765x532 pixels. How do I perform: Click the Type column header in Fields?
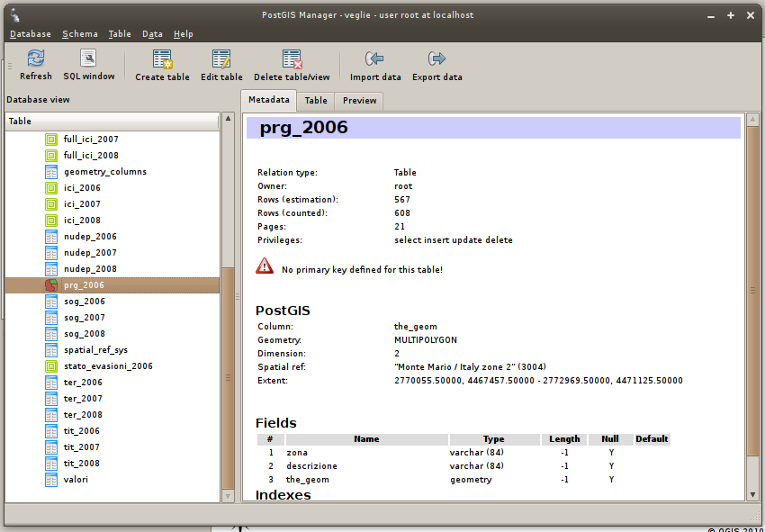coord(494,439)
